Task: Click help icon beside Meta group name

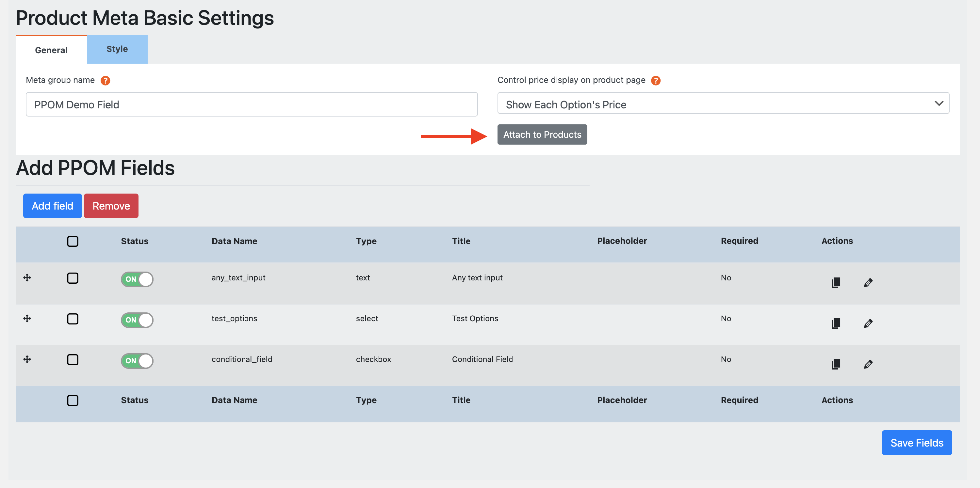Action: click(x=106, y=81)
